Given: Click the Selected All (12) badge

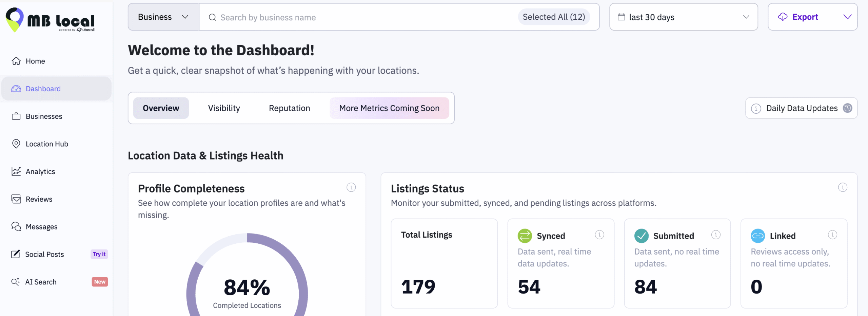Looking at the screenshot, I should [x=554, y=17].
